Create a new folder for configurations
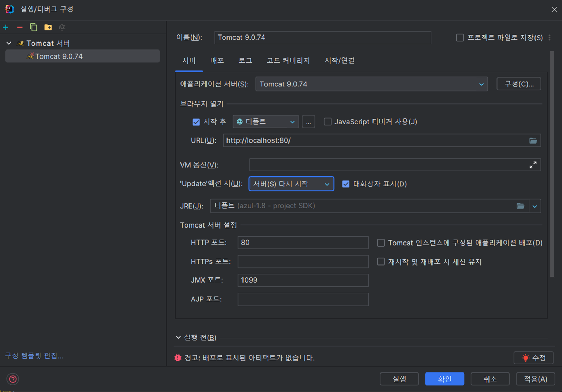 [48, 27]
